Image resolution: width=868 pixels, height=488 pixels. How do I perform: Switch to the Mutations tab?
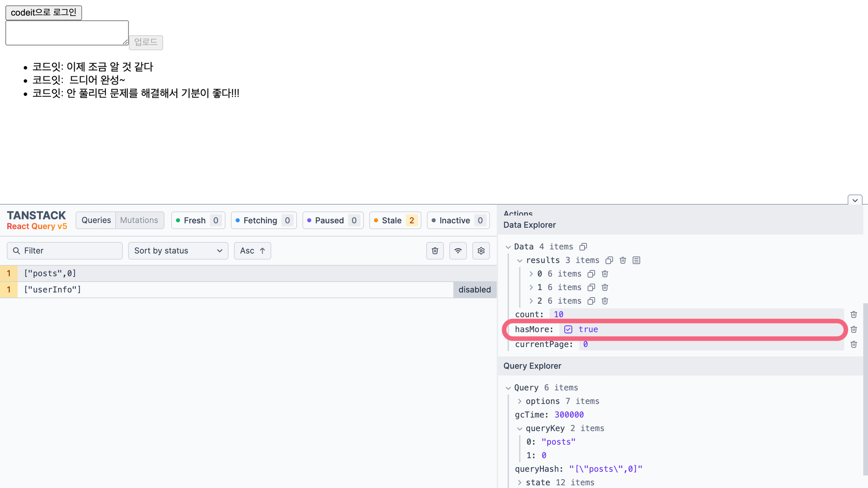point(139,220)
